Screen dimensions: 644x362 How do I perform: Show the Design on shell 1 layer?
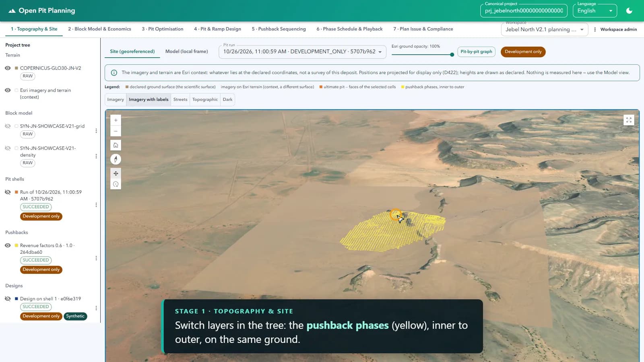click(8, 298)
